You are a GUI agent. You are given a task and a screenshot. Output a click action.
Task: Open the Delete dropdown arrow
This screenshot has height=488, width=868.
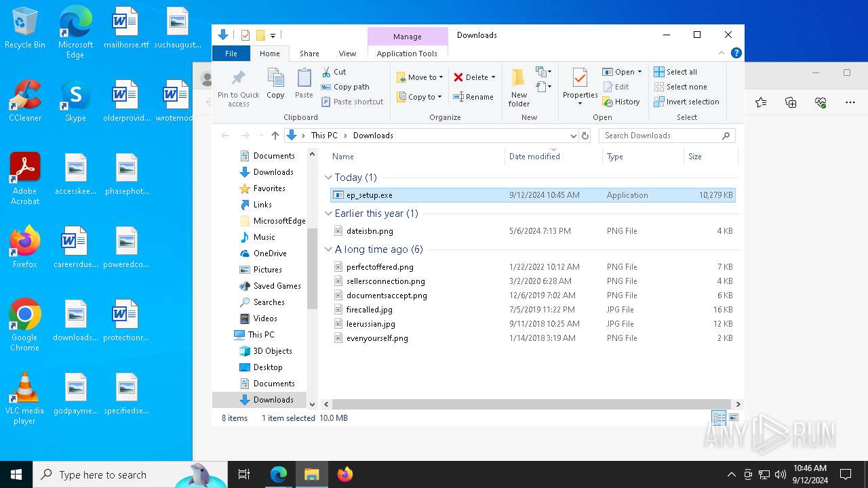click(x=493, y=77)
